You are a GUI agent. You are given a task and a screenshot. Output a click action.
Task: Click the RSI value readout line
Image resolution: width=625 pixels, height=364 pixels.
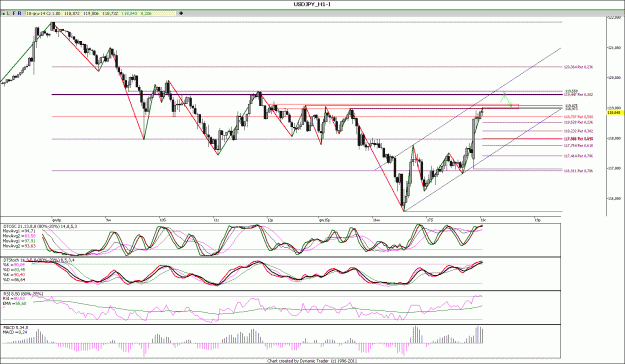[14, 298]
